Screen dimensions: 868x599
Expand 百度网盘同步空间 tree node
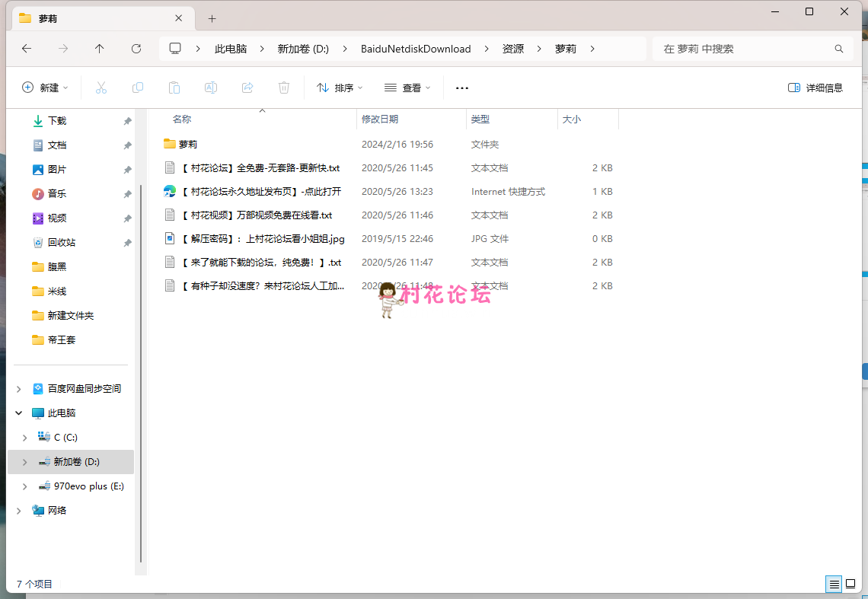(19, 389)
